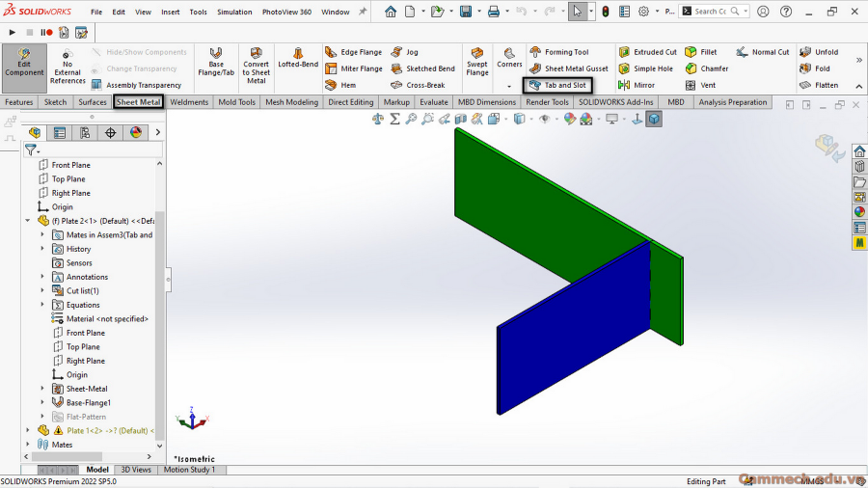Viewport: 868px width, 488px height.
Task: Click the Search Commands field
Action: coord(715,11)
